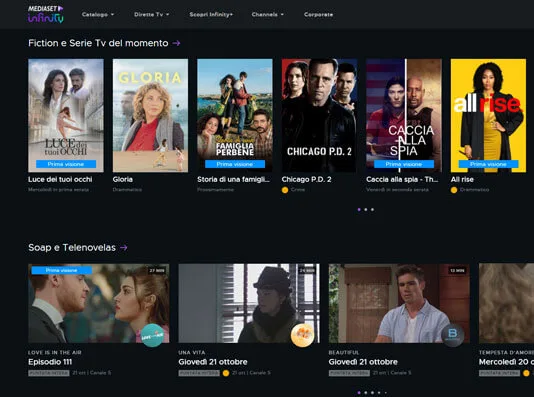Open the Soap e Telenovelas heading link
This screenshot has height=397, width=534.
(72, 248)
